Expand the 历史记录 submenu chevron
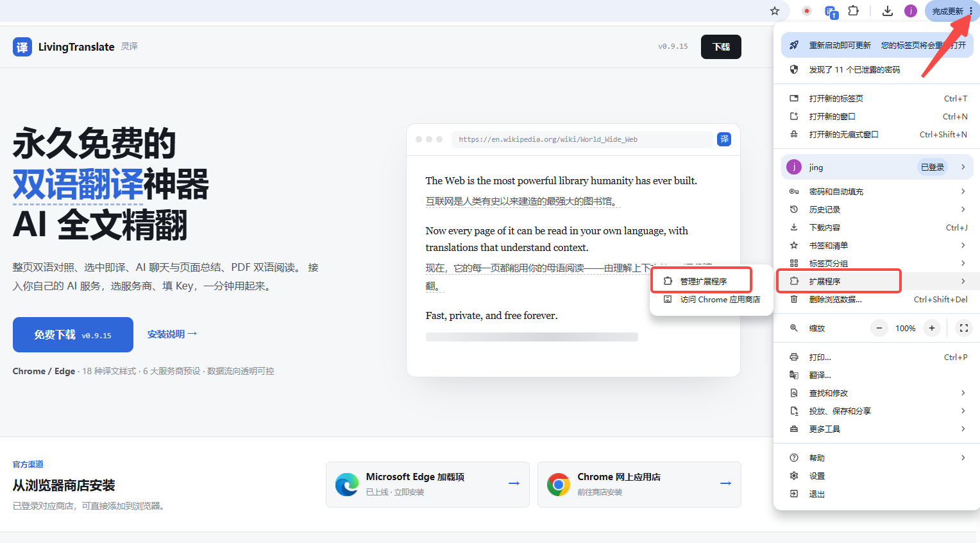The width and height of the screenshot is (980, 543). point(963,209)
